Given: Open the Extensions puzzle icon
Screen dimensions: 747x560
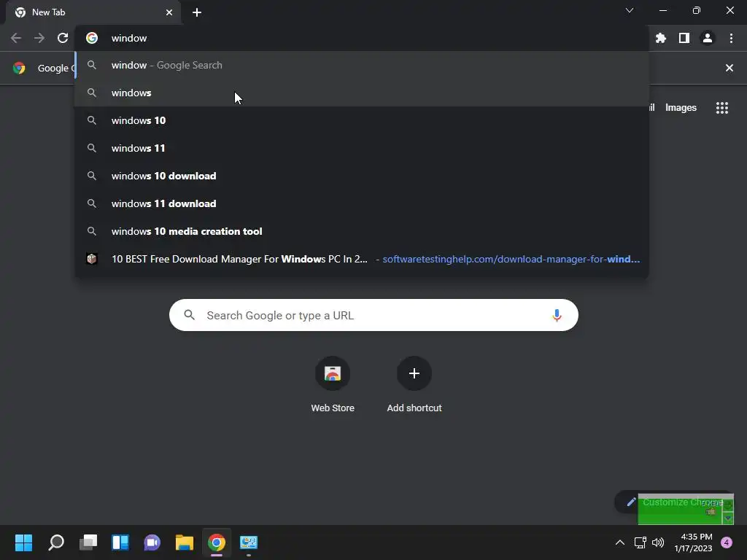Looking at the screenshot, I should pos(661,38).
